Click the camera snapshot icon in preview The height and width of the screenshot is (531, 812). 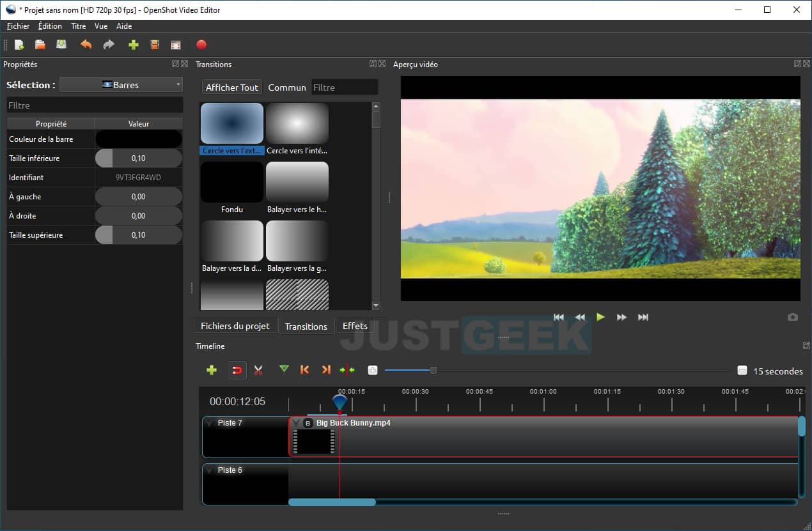tap(793, 317)
